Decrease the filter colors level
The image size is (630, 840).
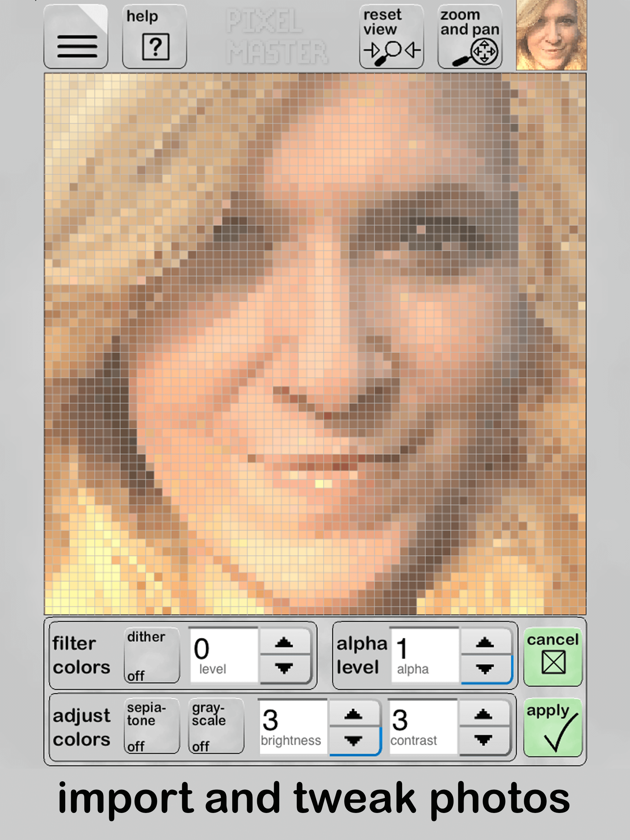tap(284, 669)
